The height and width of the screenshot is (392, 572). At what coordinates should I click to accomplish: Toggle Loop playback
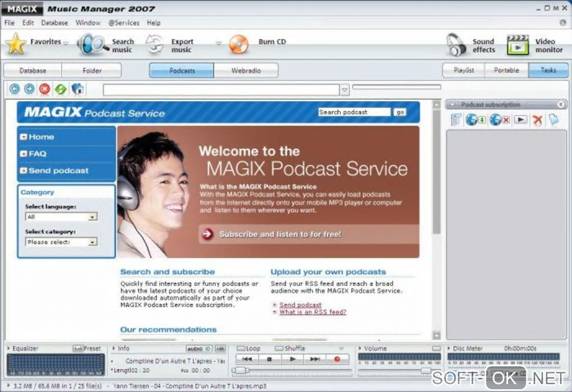[x=241, y=349]
